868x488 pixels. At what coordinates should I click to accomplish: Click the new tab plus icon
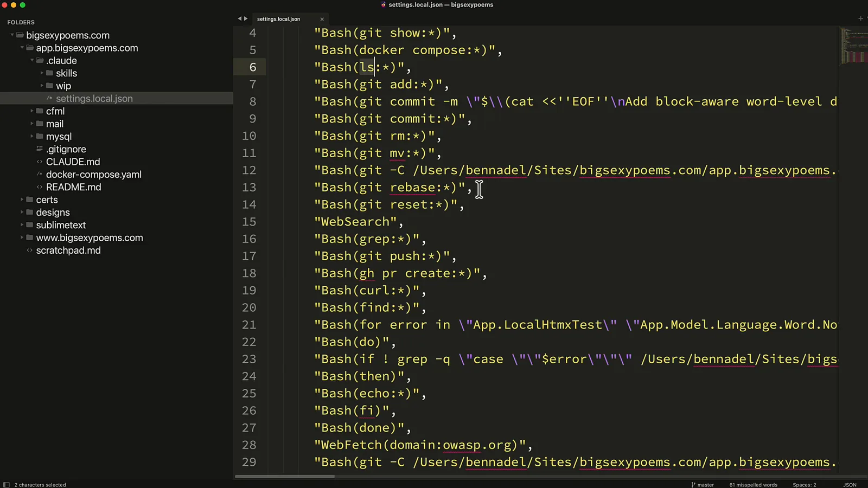860,18
